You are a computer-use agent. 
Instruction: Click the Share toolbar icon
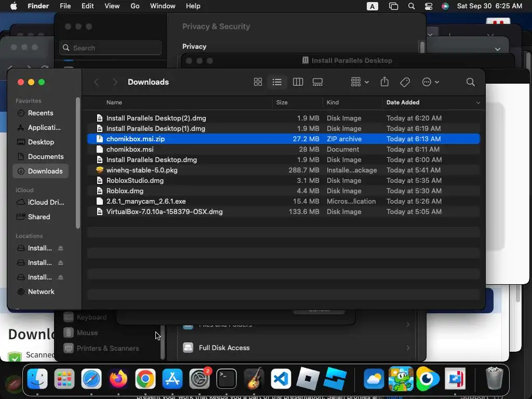coord(384,82)
